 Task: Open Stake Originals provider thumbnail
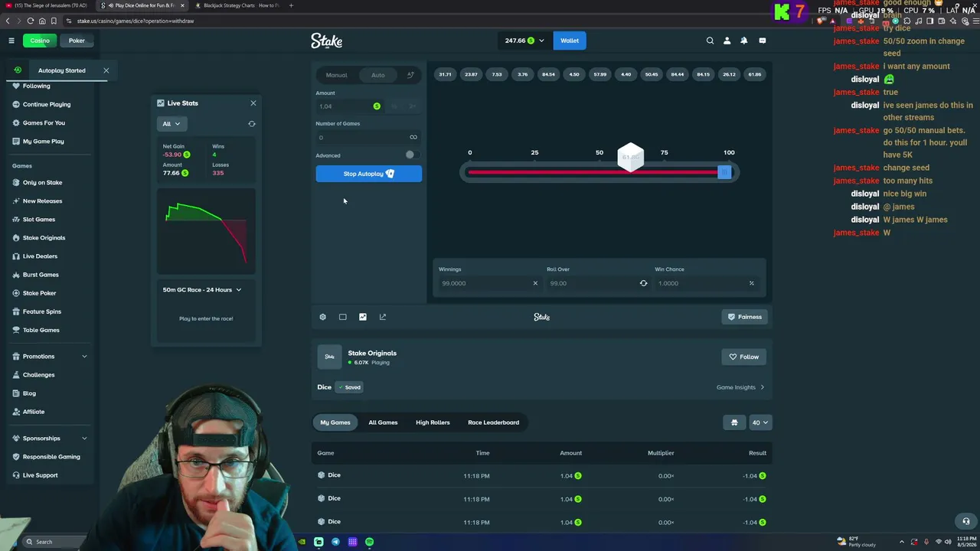(329, 357)
